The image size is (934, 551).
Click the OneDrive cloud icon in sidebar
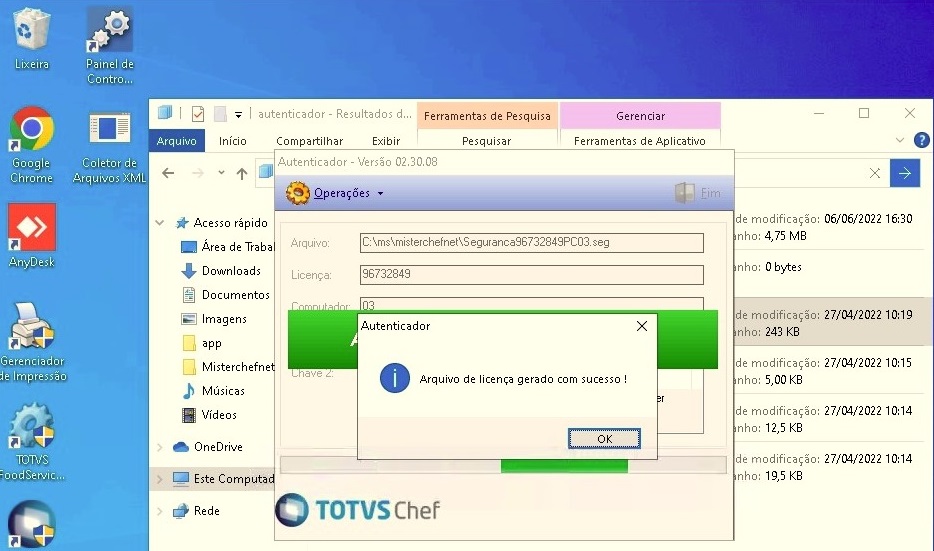click(x=180, y=447)
